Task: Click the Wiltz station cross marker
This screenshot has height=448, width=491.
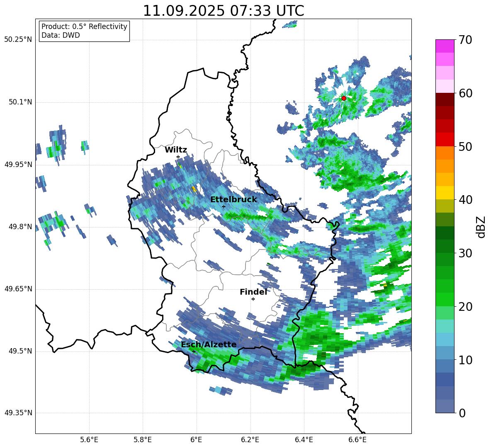Action: tap(178, 157)
